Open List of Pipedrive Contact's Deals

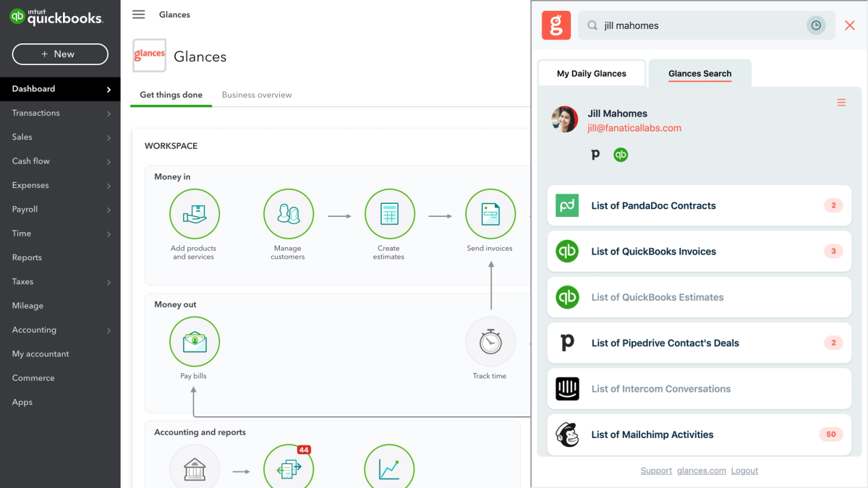[699, 343]
